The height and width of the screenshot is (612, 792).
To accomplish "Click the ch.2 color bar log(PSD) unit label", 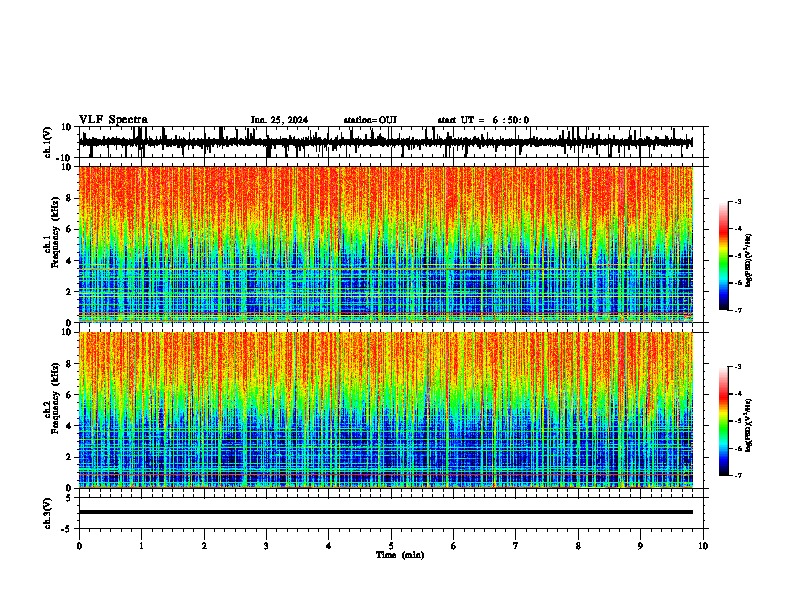I will click(x=748, y=425).
